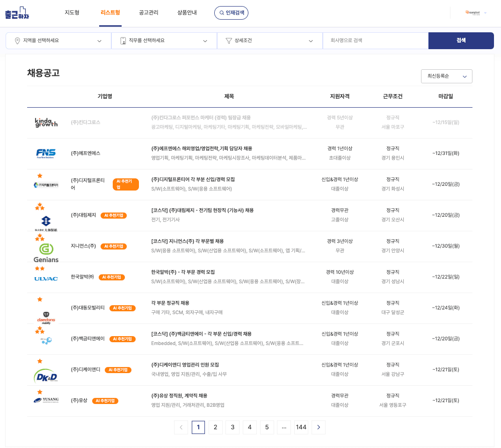
Task: Click the user profile logo at top right
Action: [472, 13]
